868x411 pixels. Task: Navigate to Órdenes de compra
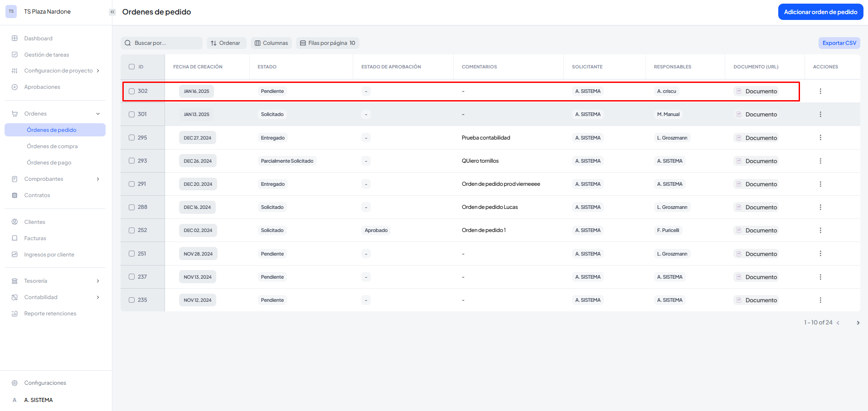coord(52,146)
